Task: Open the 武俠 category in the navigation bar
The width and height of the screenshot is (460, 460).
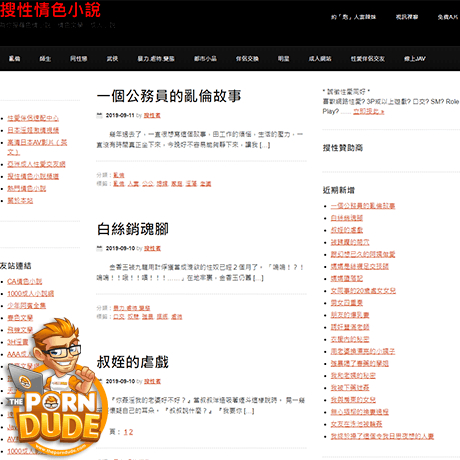Action: [x=112, y=59]
